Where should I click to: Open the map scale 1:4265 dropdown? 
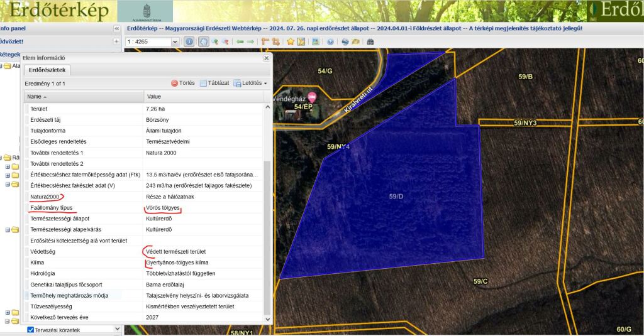point(175,41)
